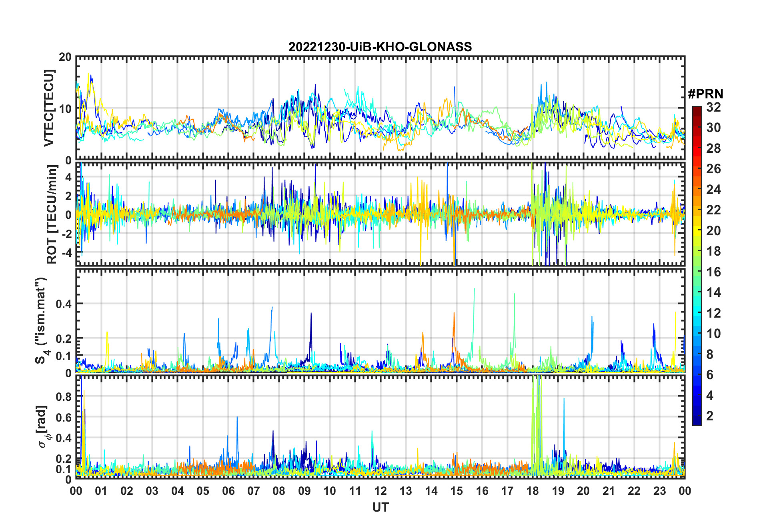The height and width of the screenshot is (532, 761).
Task: Click x-axis hour label 07
Action: (254, 491)
